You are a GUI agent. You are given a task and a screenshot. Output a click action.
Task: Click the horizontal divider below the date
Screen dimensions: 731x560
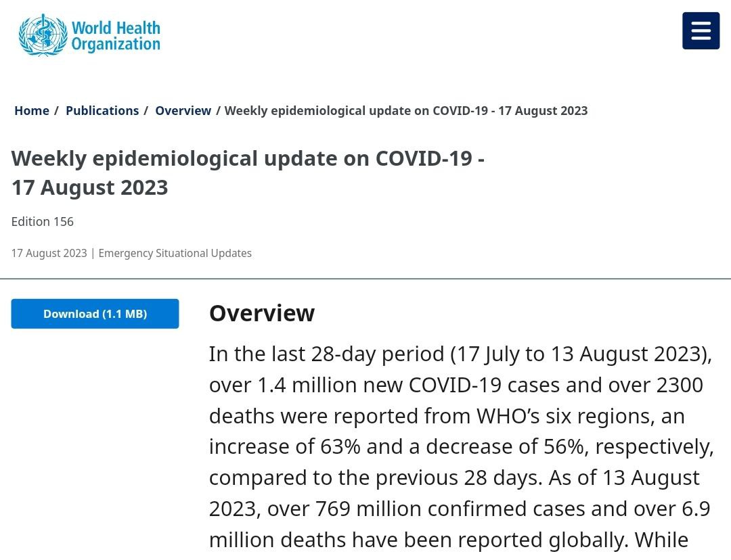(x=365, y=279)
